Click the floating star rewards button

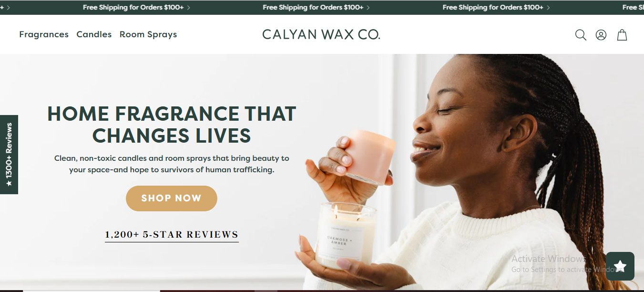pyautogui.click(x=620, y=266)
